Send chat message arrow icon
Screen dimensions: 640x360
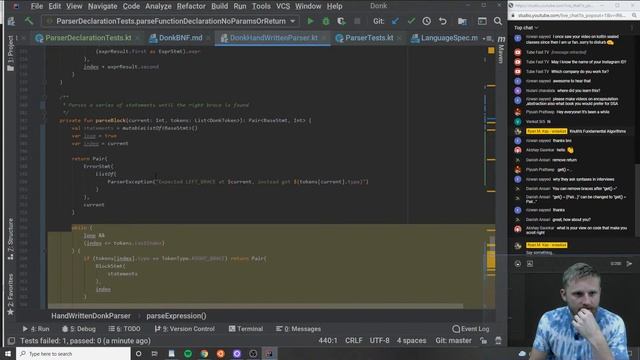click(x=629, y=264)
